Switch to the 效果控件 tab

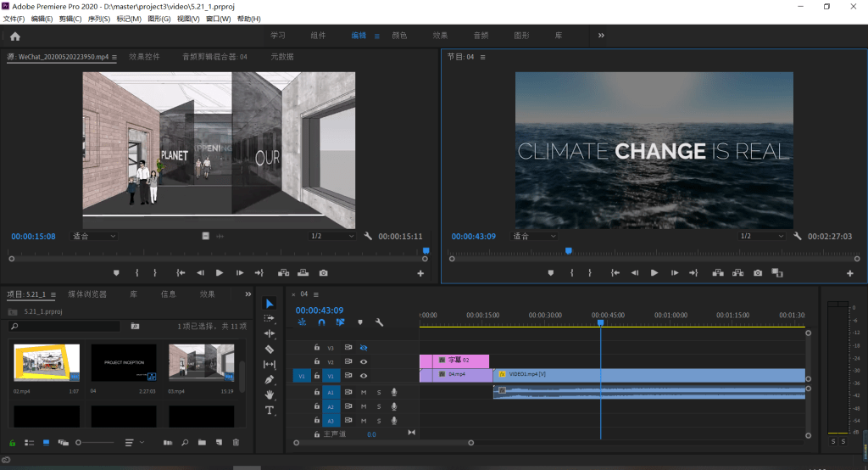144,57
